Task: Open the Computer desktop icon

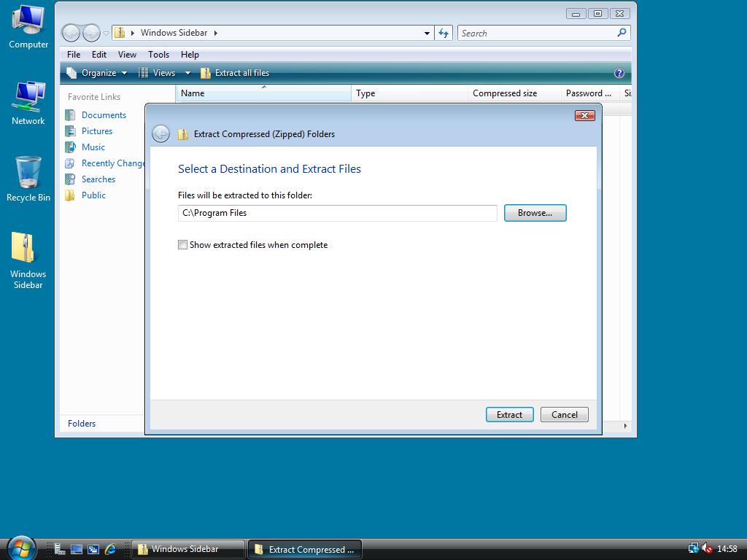Action: [x=28, y=27]
